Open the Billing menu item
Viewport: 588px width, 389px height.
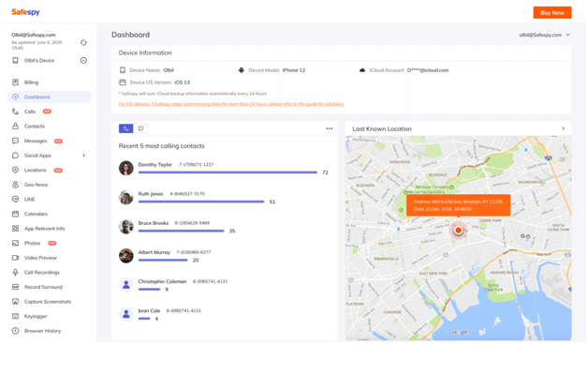tap(31, 82)
